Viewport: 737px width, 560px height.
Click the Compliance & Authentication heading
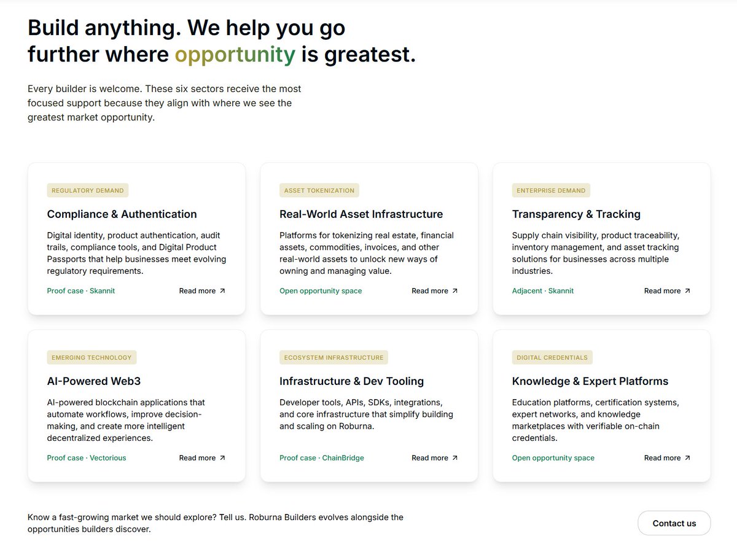(122, 214)
